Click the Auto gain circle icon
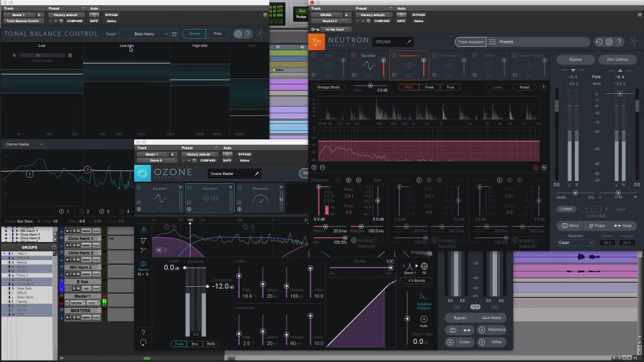The image size is (644, 362). pyautogui.click(x=424, y=319)
